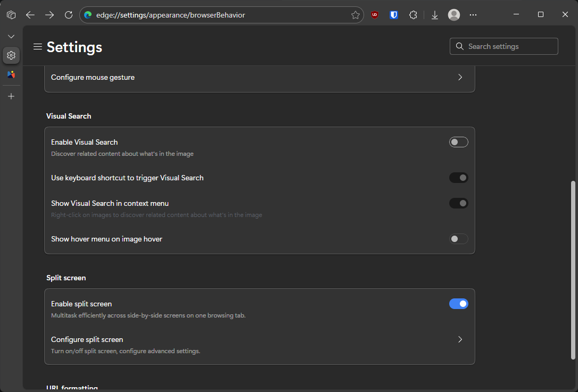This screenshot has width=578, height=392.
Task: Refresh the page with reload icon
Action: (x=69, y=15)
